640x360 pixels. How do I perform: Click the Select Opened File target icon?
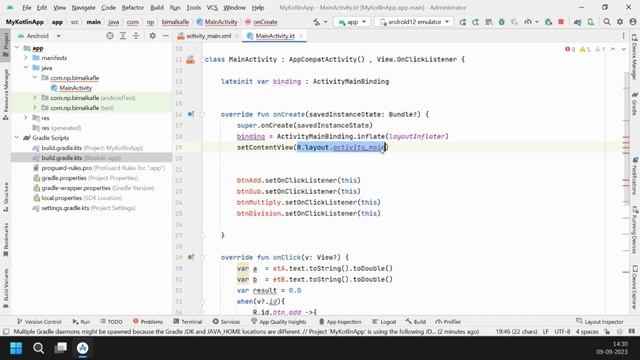tap(110, 36)
